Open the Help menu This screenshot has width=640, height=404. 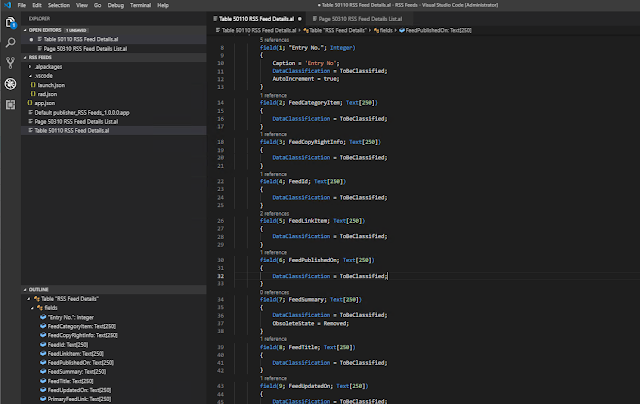pyautogui.click(x=163, y=5)
